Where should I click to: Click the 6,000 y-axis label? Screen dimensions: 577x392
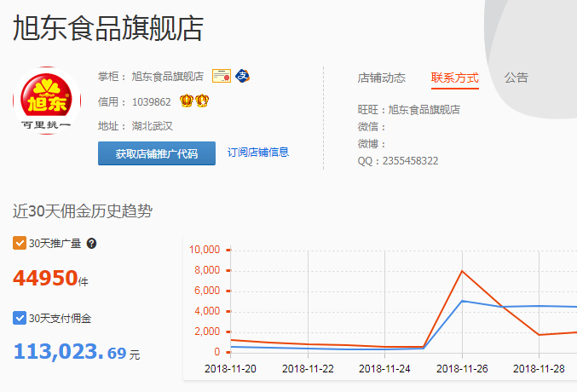coord(207,291)
